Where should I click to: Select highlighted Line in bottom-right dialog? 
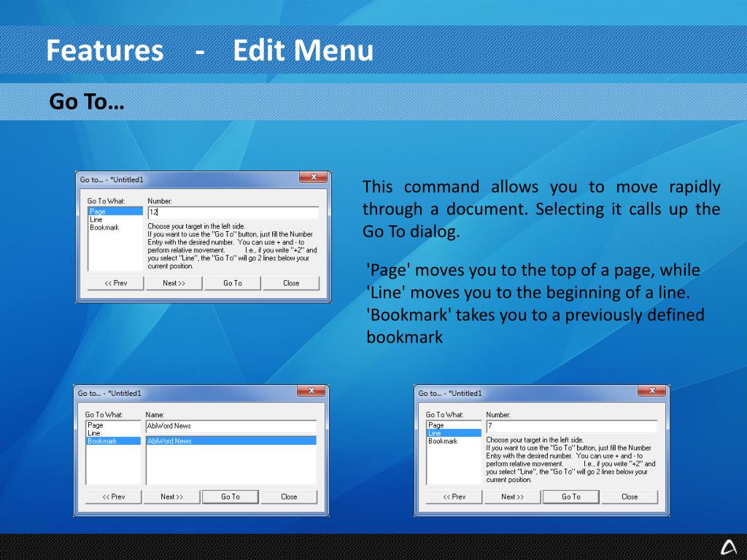pyautogui.click(x=454, y=433)
